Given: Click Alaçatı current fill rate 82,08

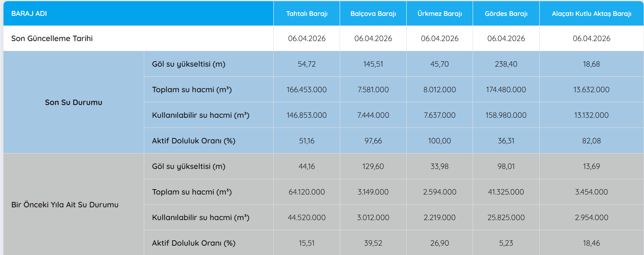Looking at the screenshot, I should pos(591,141).
